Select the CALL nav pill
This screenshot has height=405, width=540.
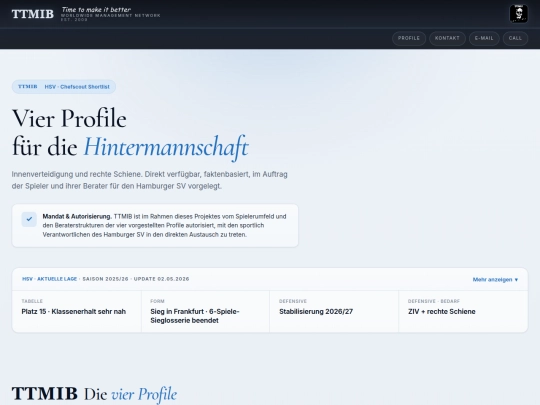[x=515, y=38]
